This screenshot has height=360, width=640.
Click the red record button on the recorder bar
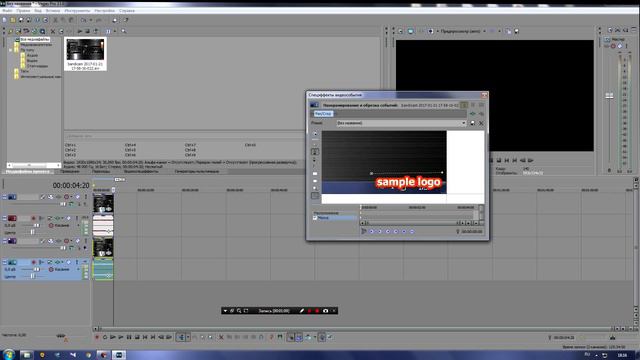pos(317,311)
